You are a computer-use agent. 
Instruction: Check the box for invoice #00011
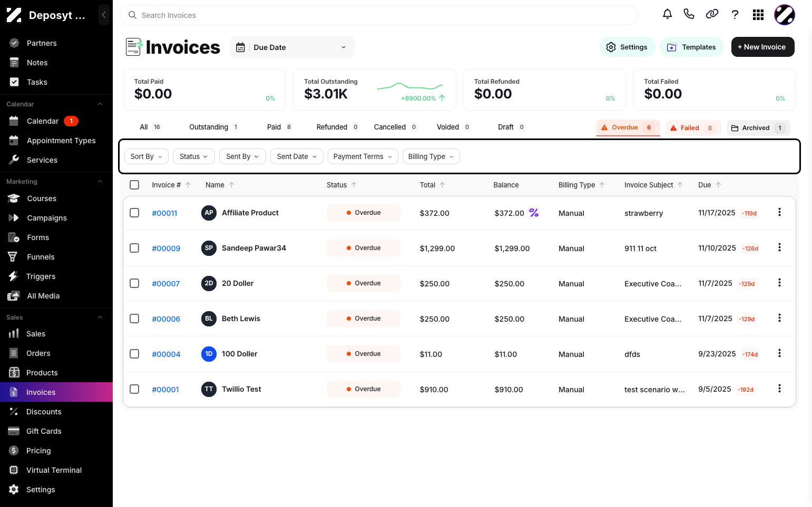tap(134, 213)
